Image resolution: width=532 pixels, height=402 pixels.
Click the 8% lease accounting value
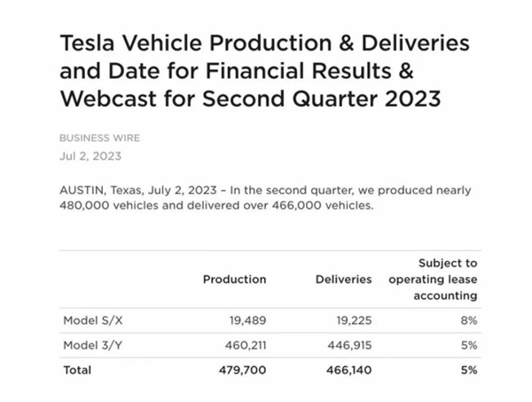pos(469,320)
